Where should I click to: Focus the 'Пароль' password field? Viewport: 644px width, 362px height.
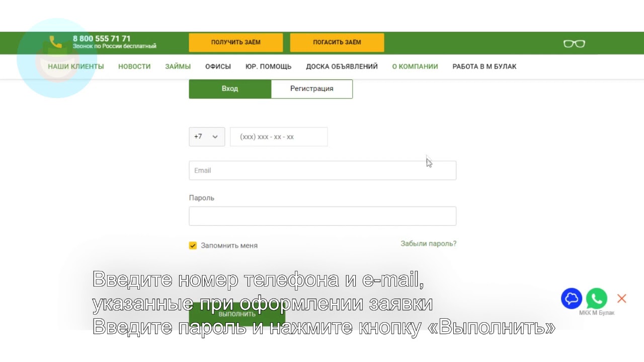(x=323, y=216)
